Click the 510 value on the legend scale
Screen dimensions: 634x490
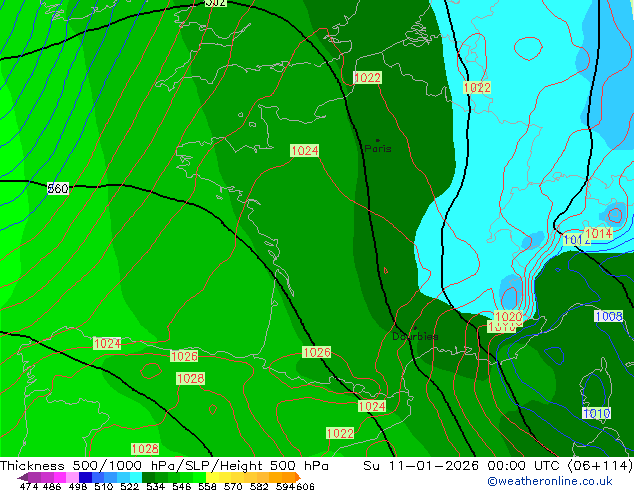tap(104, 486)
